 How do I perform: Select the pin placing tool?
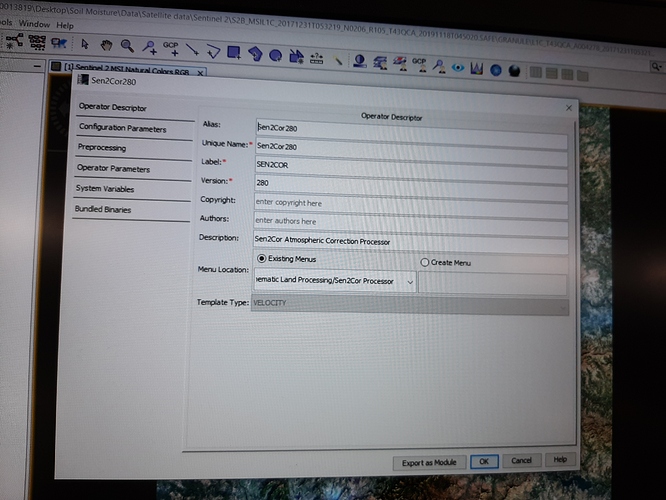(x=149, y=47)
